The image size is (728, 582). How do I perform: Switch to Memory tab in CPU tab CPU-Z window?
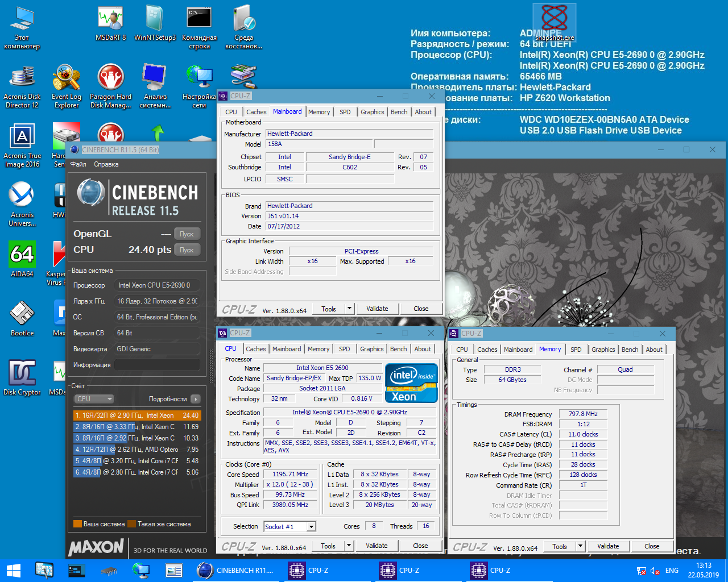pyautogui.click(x=318, y=349)
